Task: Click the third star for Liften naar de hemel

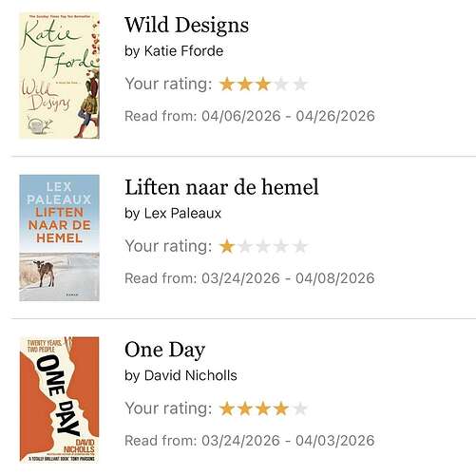Action: coord(263,246)
